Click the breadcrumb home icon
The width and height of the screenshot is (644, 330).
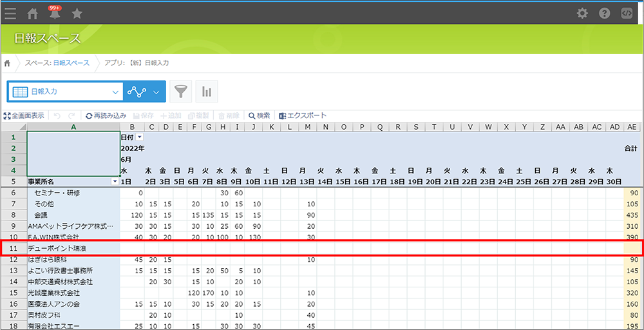[7, 63]
